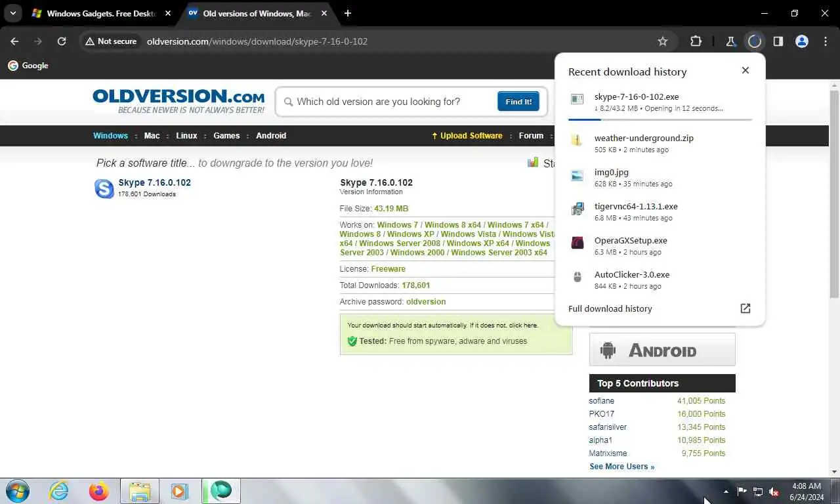This screenshot has width=840, height=504.
Task: Switch to Windows Gadgets tab
Action: coord(102,13)
